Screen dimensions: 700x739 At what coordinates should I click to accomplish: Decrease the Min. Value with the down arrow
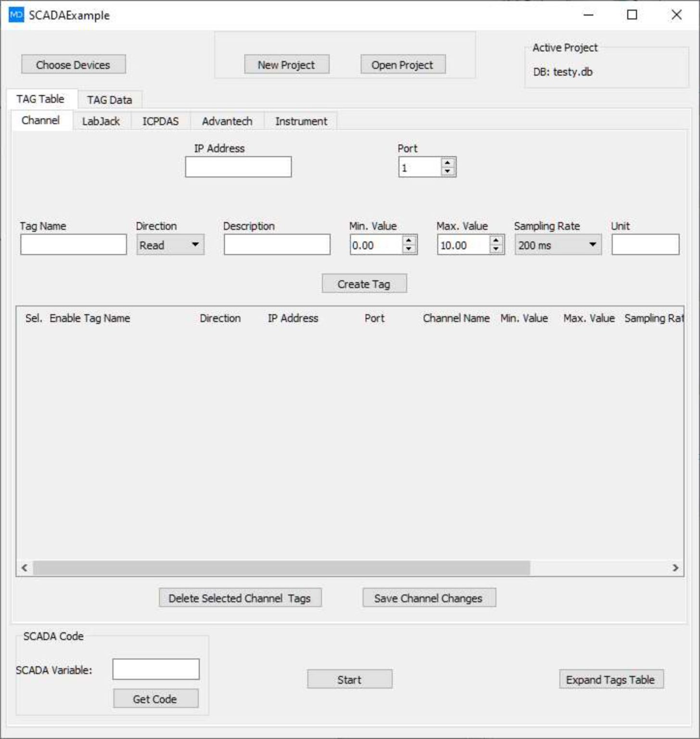point(408,250)
